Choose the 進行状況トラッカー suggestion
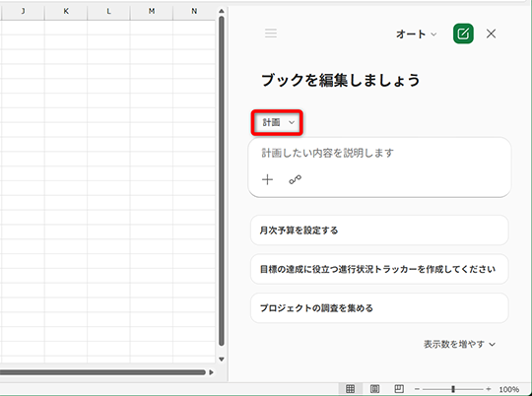The image size is (532, 396). pos(379,269)
